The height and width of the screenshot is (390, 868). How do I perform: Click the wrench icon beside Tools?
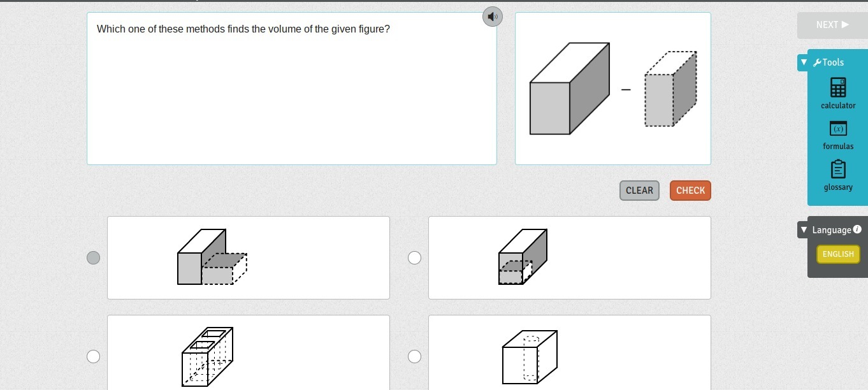pyautogui.click(x=816, y=62)
